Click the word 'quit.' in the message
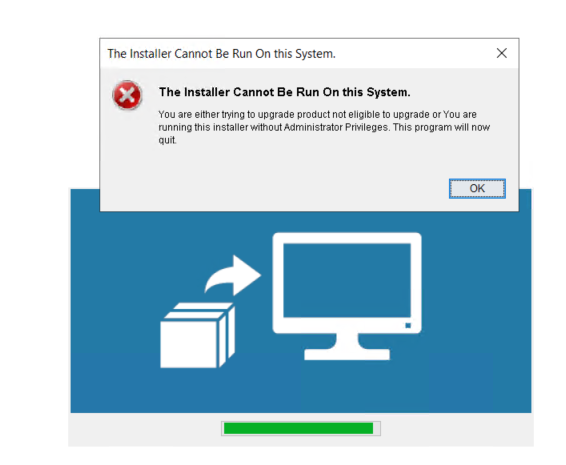 click(167, 140)
